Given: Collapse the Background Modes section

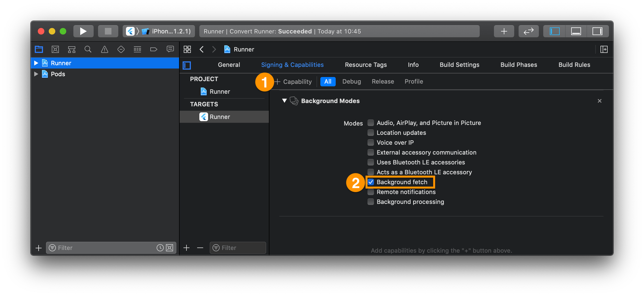Looking at the screenshot, I should pos(284,101).
